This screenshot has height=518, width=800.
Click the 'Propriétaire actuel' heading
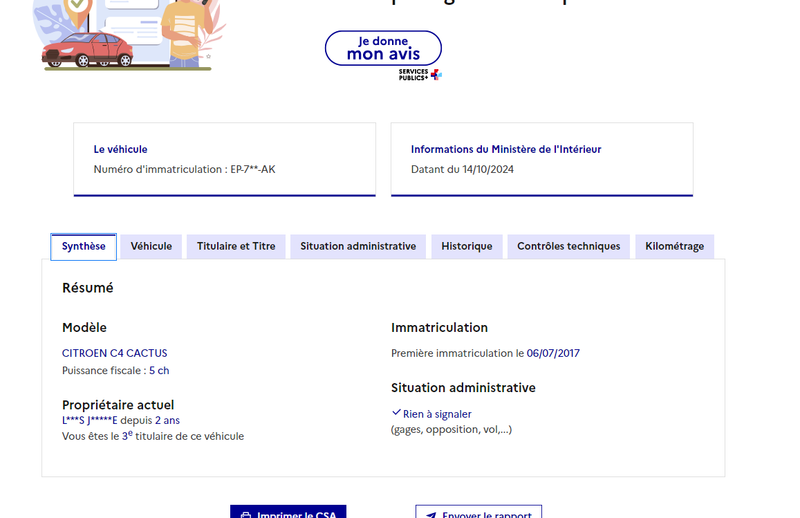tap(118, 405)
